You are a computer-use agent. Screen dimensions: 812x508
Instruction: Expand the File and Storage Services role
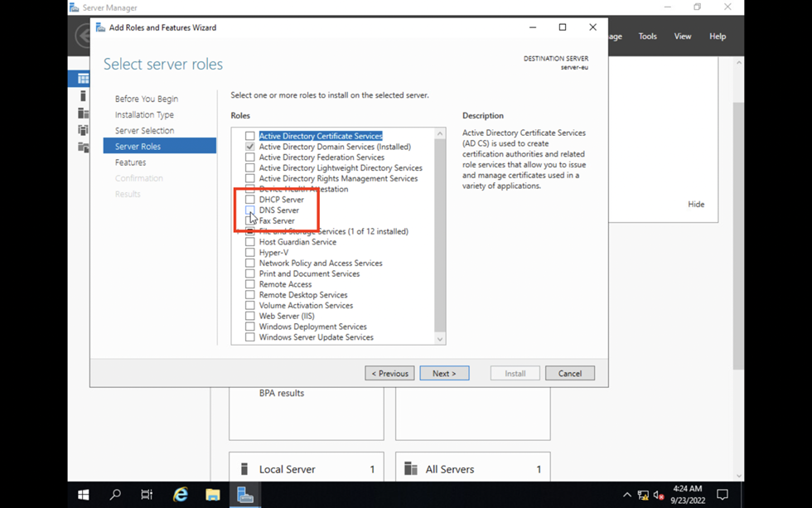pos(239,232)
